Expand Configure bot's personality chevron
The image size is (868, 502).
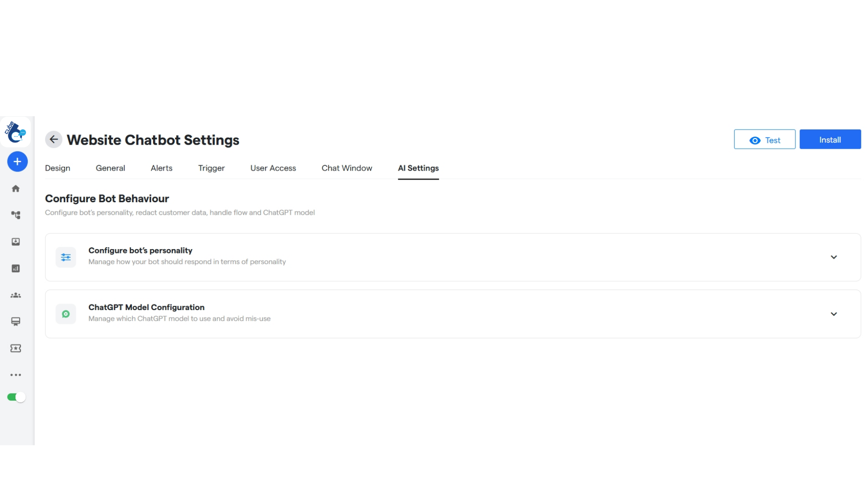click(834, 257)
